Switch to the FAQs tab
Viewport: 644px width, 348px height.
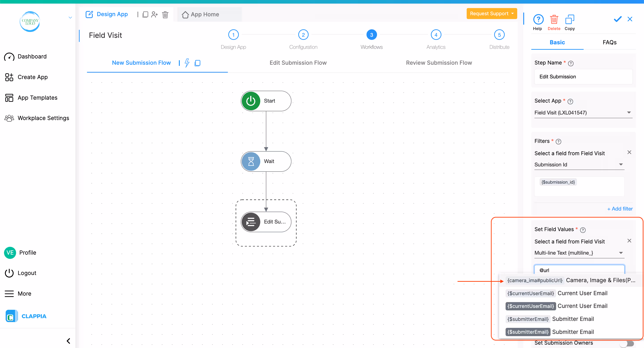click(x=609, y=42)
